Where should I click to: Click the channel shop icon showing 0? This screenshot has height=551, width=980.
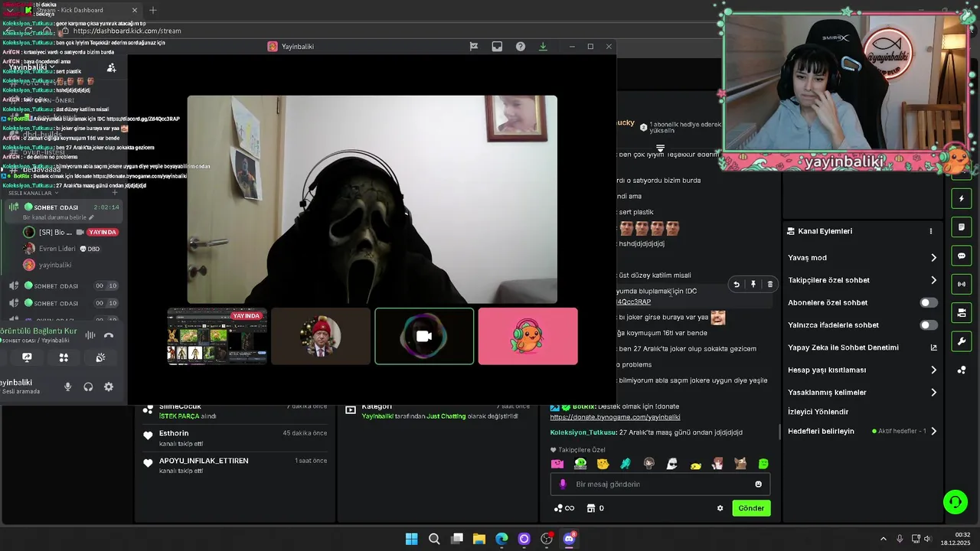(595, 508)
